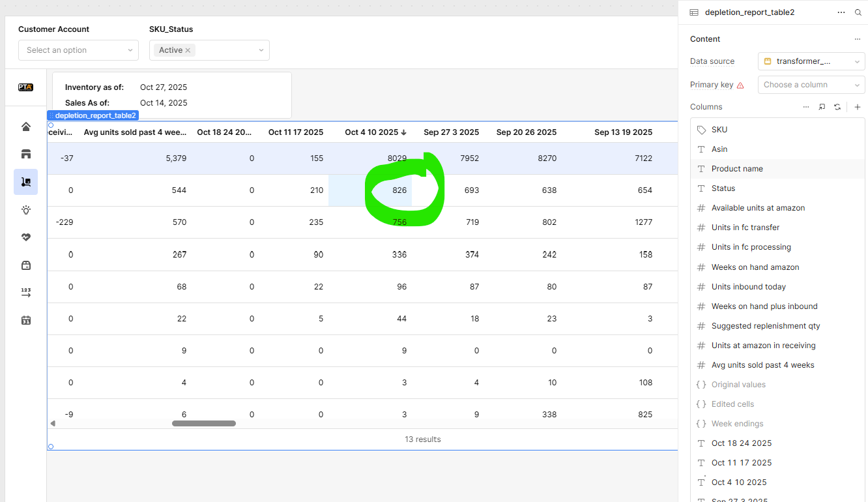Go to the home icon in sidebar
Screen dimensions: 868x502
pos(26,126)
